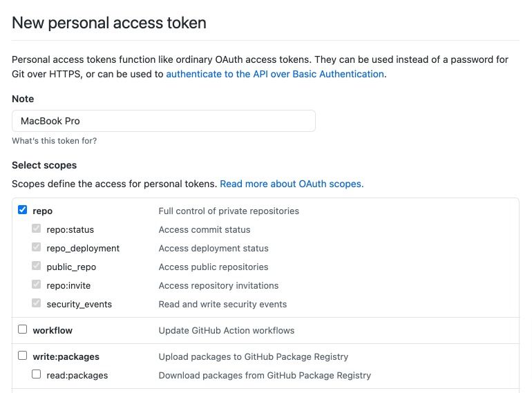Uncheck the repo scope checkbox
The width and height of the screenshot is (532, 393).
tap(23, 210)
